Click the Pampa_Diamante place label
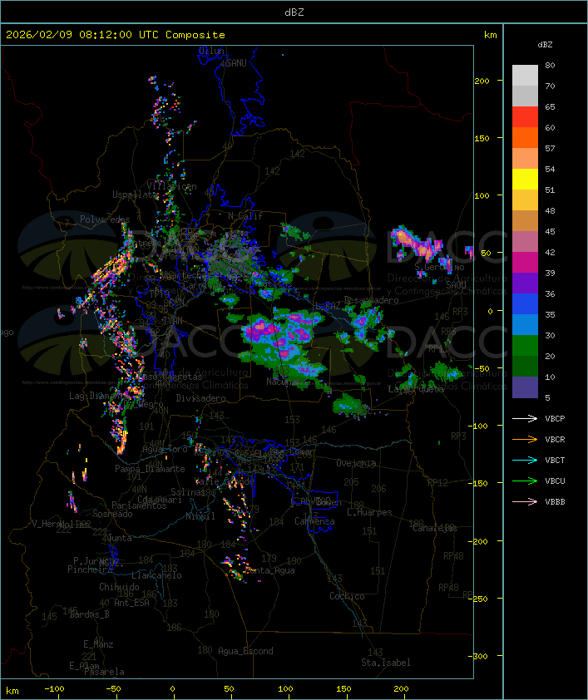The image size is (588, 700). [150, 469]
